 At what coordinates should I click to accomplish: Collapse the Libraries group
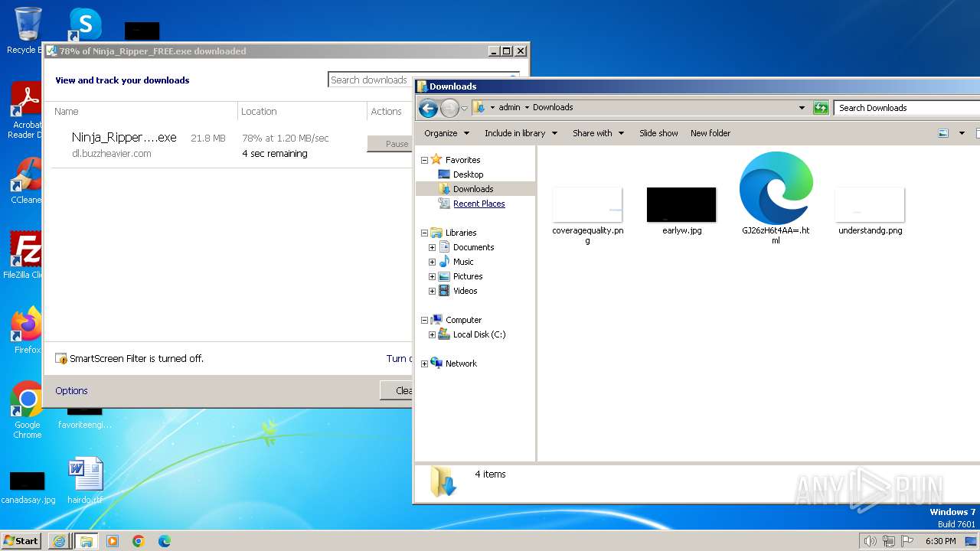[x=424, y=233]
